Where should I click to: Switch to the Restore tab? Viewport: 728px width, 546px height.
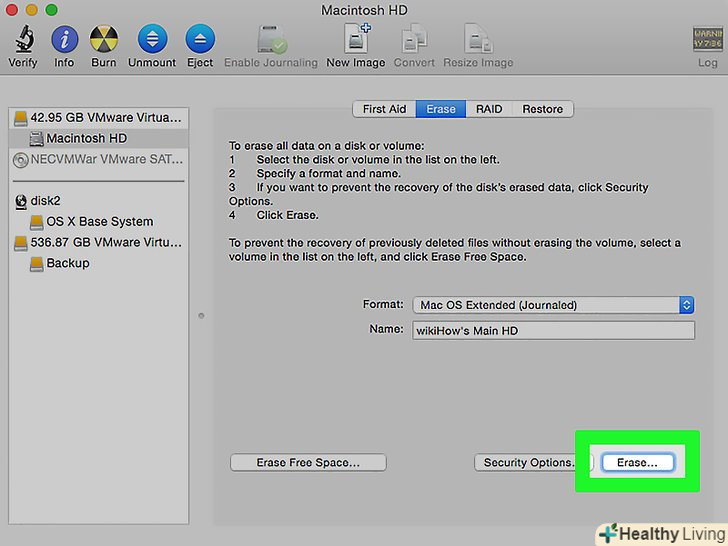pyautogui.click(x=543, y=109)
